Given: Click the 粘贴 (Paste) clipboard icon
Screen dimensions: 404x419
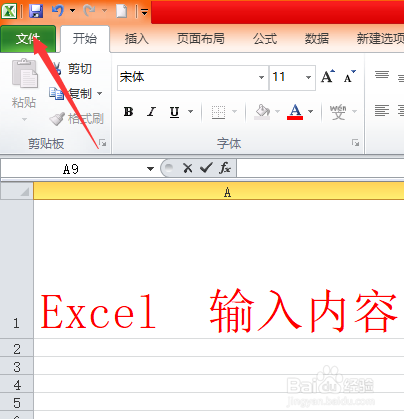Looking at the screenshot, I should (25, 73).
